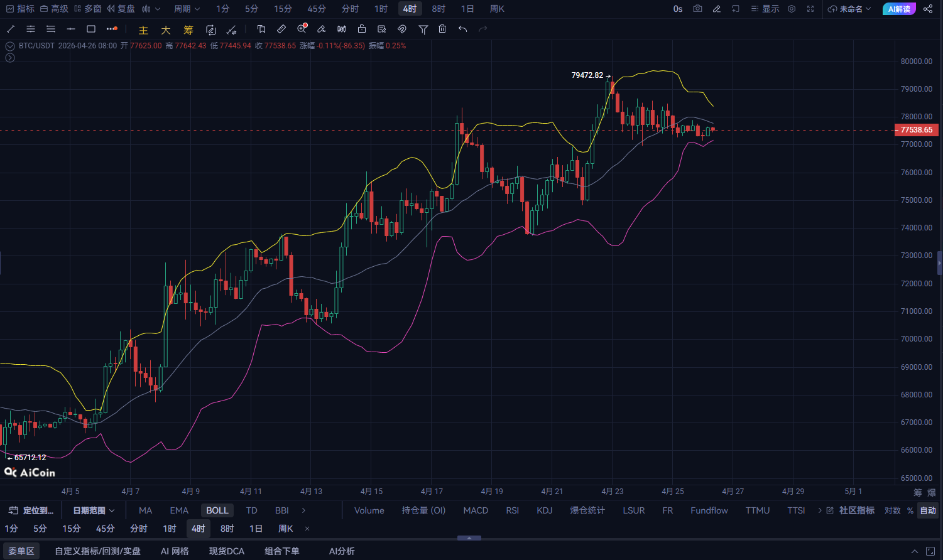
Task: Toggle the RSI sub-indicator
Action: (513, 510)
